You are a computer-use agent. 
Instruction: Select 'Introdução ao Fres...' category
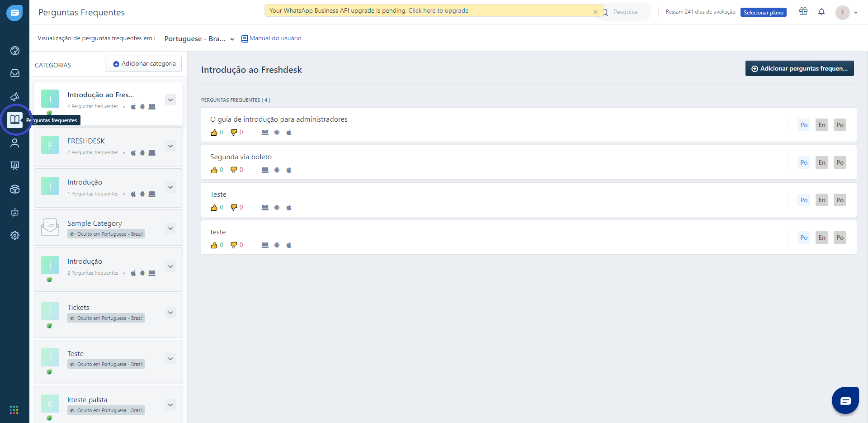pyautogui.click(x=108, y=103)
